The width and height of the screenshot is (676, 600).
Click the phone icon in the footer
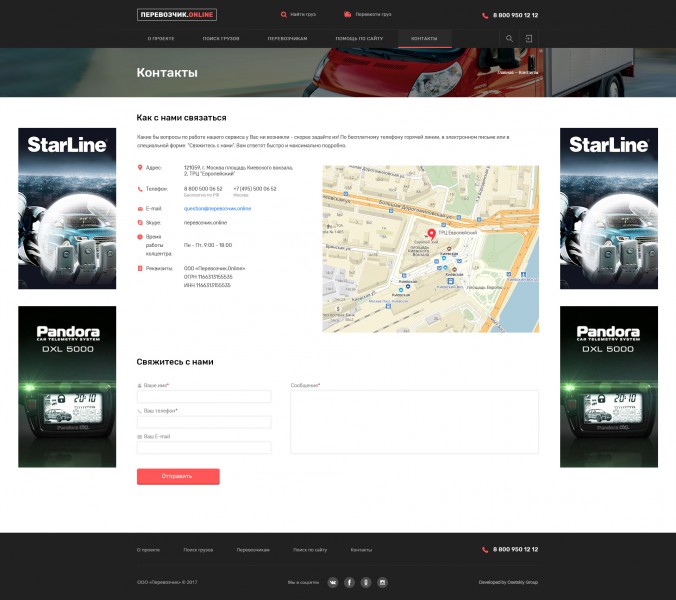point(485,550)
